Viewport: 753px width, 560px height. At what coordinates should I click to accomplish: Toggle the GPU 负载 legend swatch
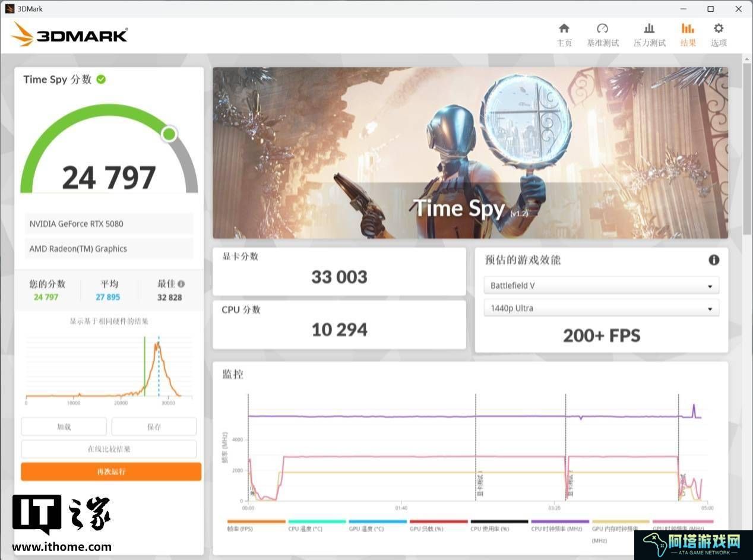439,521
